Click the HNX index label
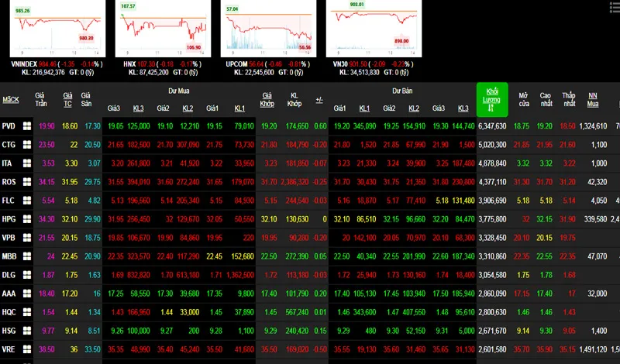620x364 pixels. pyautogui.click(x=129, y=64)
